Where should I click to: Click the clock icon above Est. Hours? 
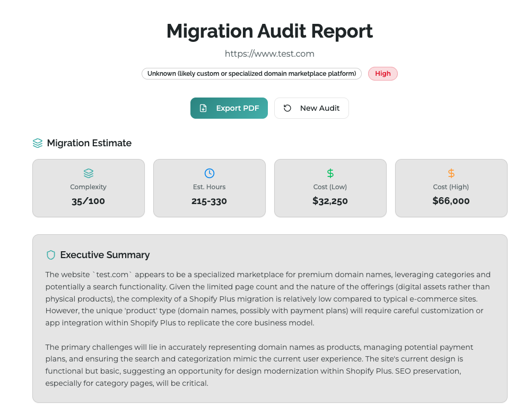tap(209, 172)
